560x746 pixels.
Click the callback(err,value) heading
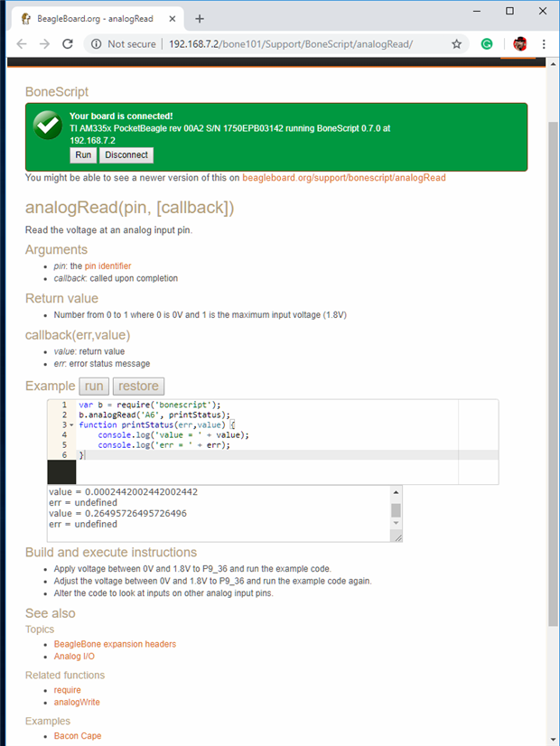tap(78, 335)
